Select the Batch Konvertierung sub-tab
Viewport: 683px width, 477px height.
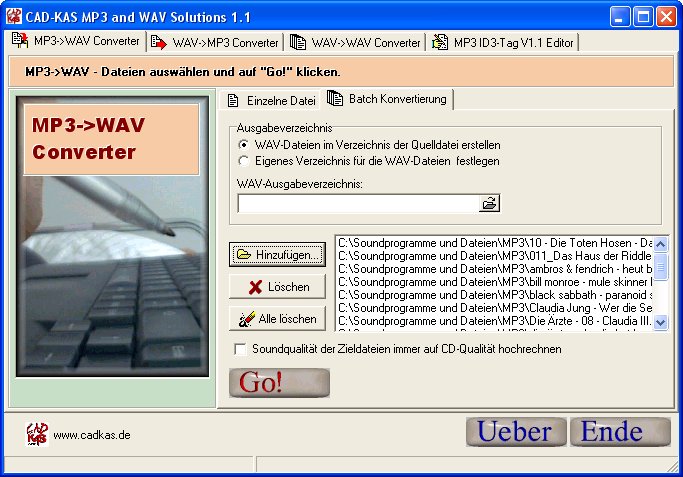[388, 99]
